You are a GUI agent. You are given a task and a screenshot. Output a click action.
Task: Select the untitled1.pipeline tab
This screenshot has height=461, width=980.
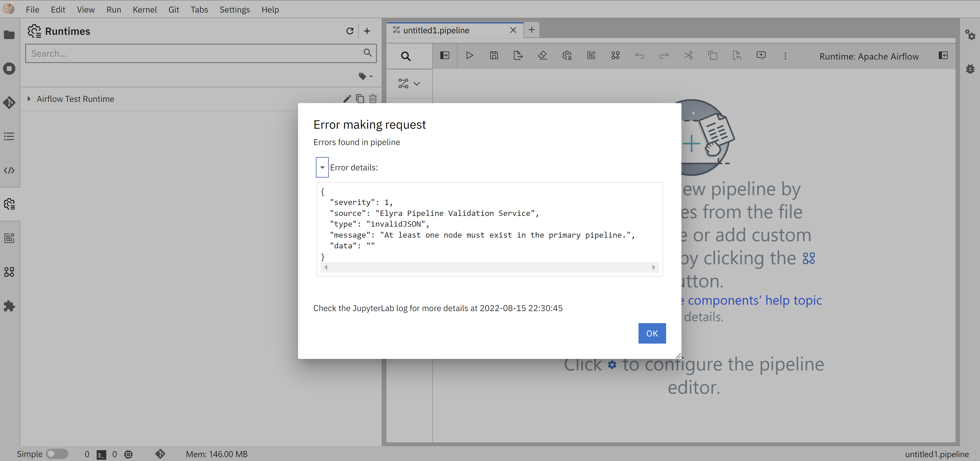tap(436, 30)
